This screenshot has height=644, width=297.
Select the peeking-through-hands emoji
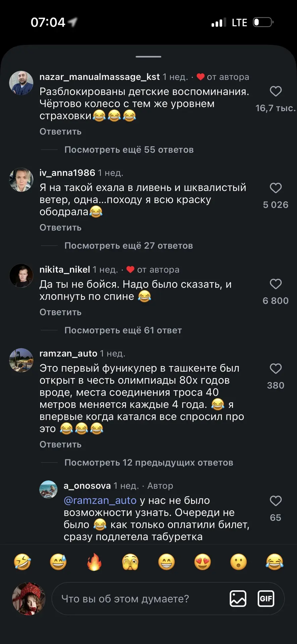[x=130, y=562]
